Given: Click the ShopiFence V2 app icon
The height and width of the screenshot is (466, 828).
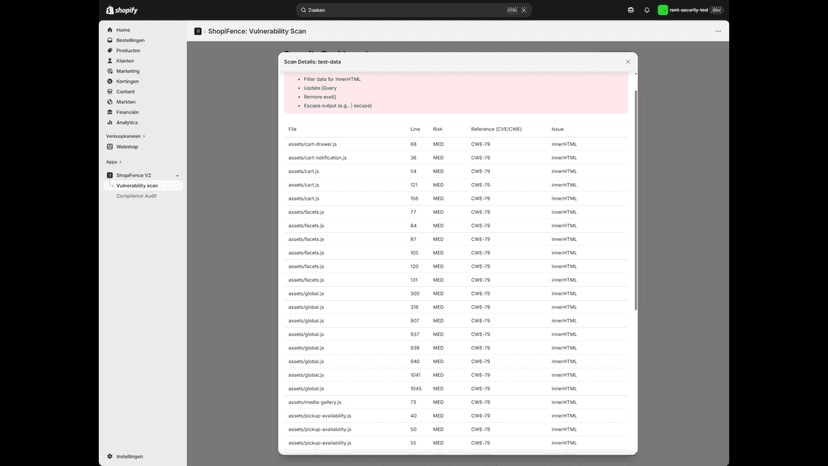Looking at the screenshot, I should pos(110,175).
